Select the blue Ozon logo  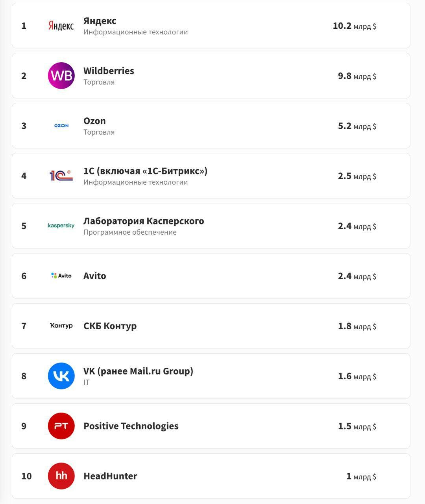(x=61, y=126)
